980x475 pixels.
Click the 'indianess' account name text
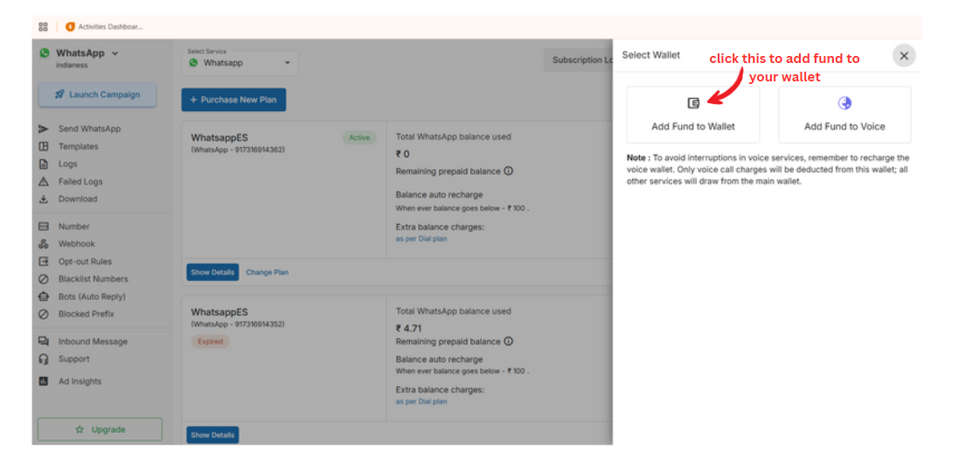pos(72,65)
